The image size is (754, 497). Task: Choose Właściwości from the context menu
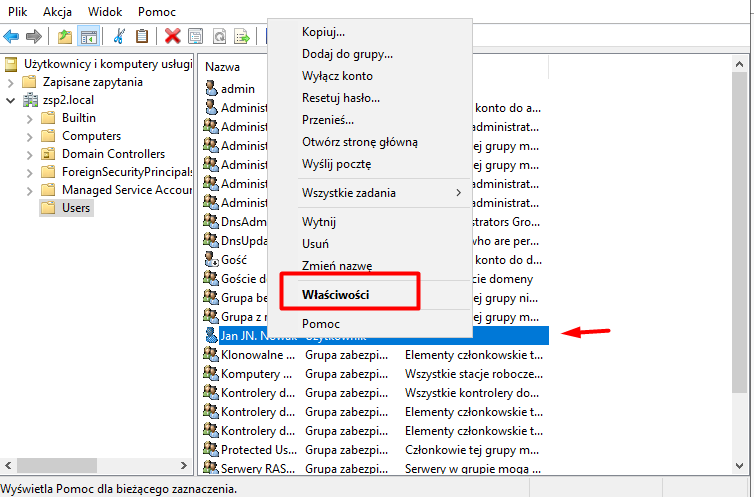(335, 295)
